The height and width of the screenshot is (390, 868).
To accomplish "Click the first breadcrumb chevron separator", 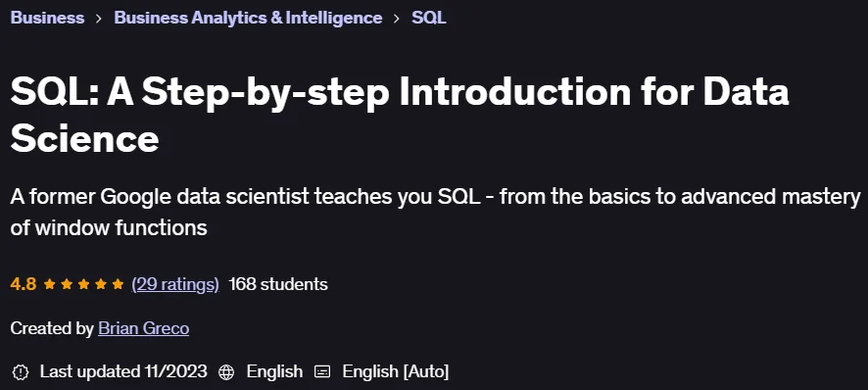I will click(x=99, y=19).
